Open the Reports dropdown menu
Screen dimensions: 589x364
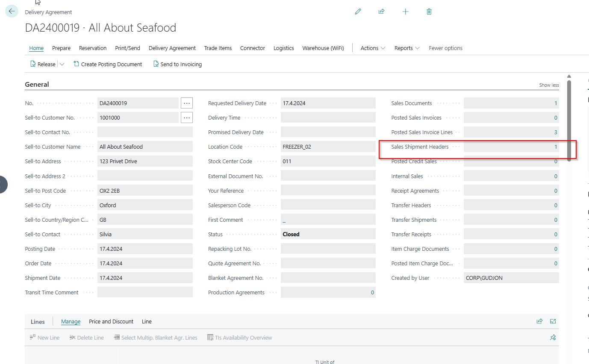(x=407, y=48)
